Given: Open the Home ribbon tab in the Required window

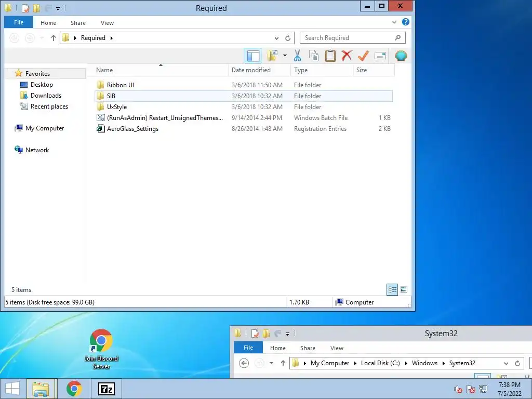Looking at the screenshot, I should click(x=48, y=23).
